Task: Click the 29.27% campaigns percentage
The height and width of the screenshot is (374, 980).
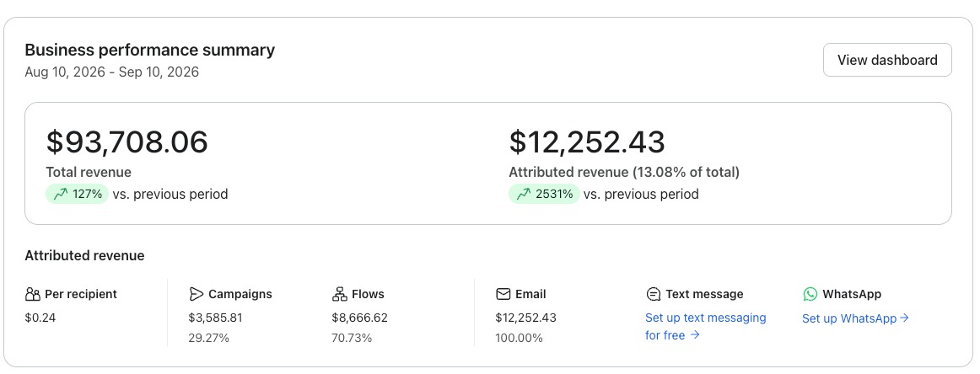Action: (x=209, y=339)
